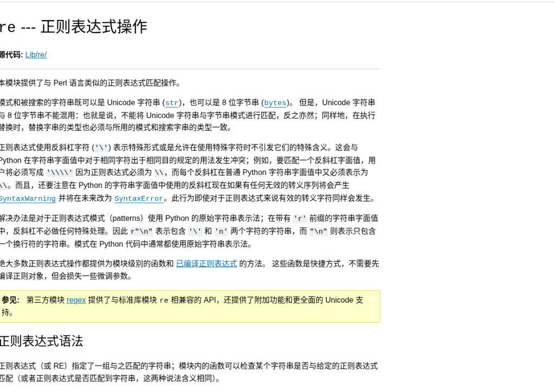Click the 参见: label in the yellow box
Image resolution: width=555 pixels, height=392 pixels.
click(10, 300)
